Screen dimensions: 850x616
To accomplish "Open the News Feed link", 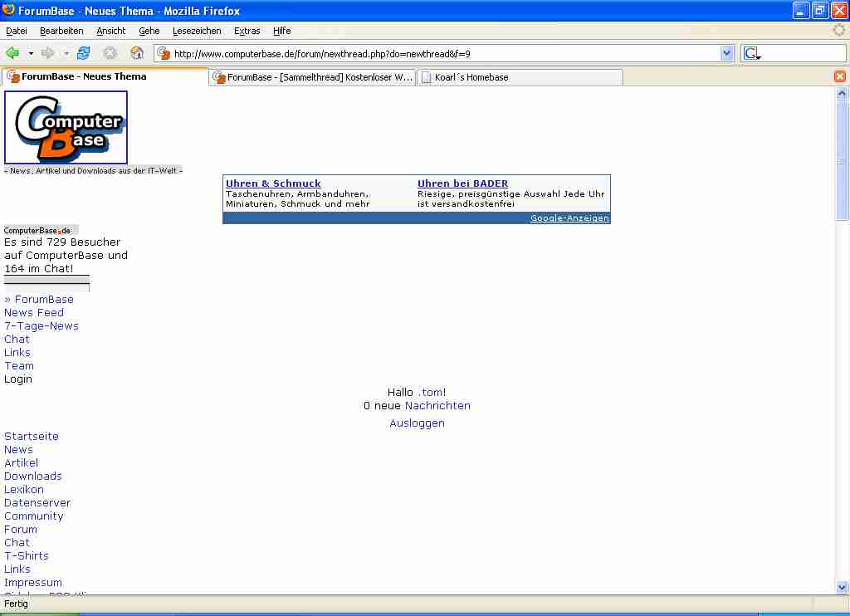I will coord(33,312).
